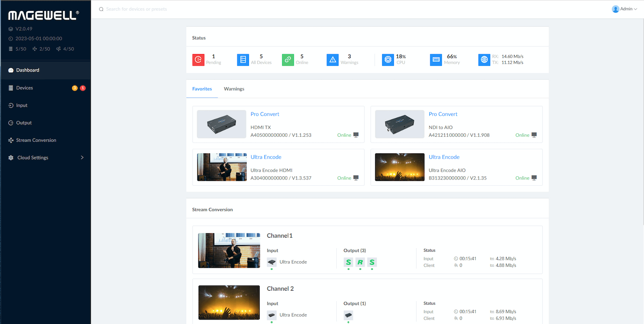This screenshot has width=644, height=324.
Task: Click monitor icon on Ultra Encode AIO card
Action: coord(534,178)
